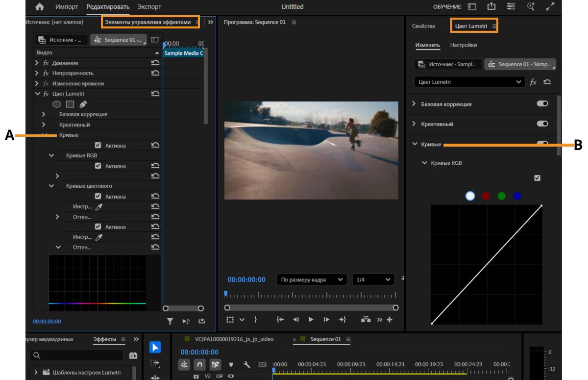Select the Selection arrow tool

point(155,348)
